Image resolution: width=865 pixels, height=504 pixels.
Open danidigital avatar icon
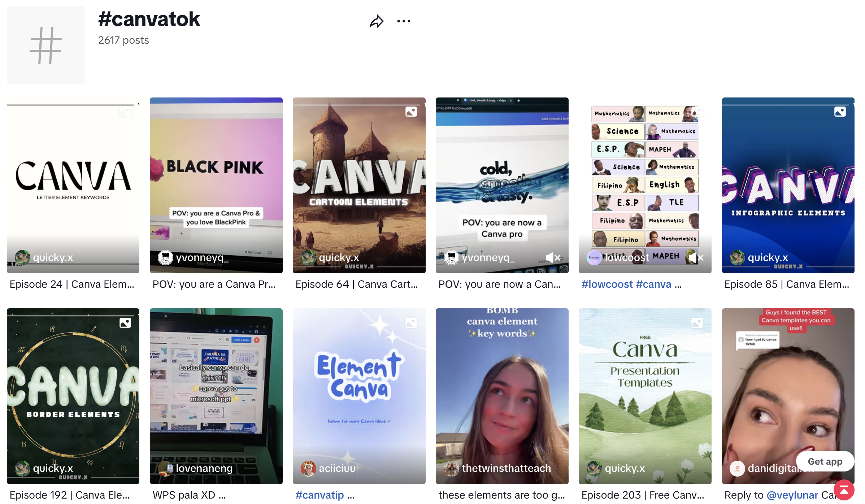(737, 468)
